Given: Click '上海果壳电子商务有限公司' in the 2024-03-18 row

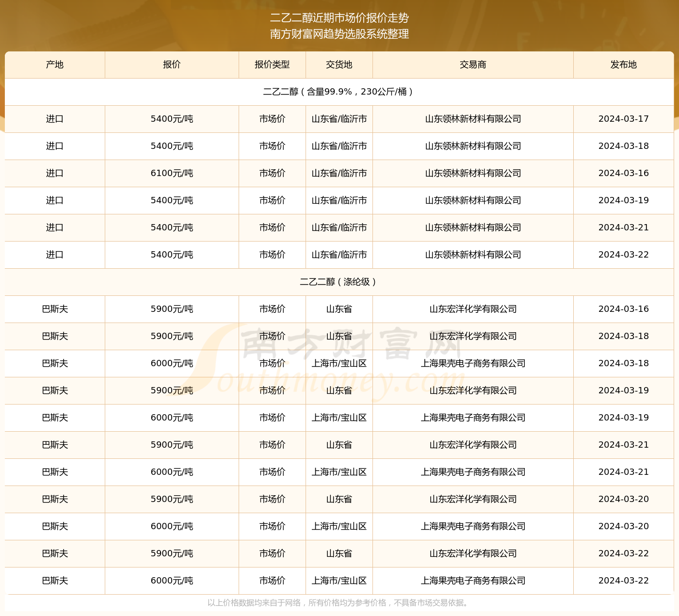Looking at the screenshot, I should (473, 363).
